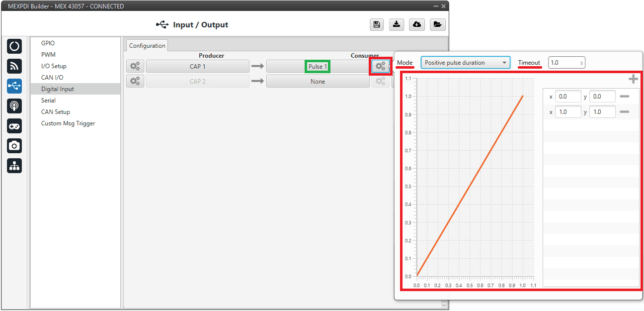Click the CAP 1 producer button
The height and width of the screenshot is (311, 644).
tap(197, 67)
